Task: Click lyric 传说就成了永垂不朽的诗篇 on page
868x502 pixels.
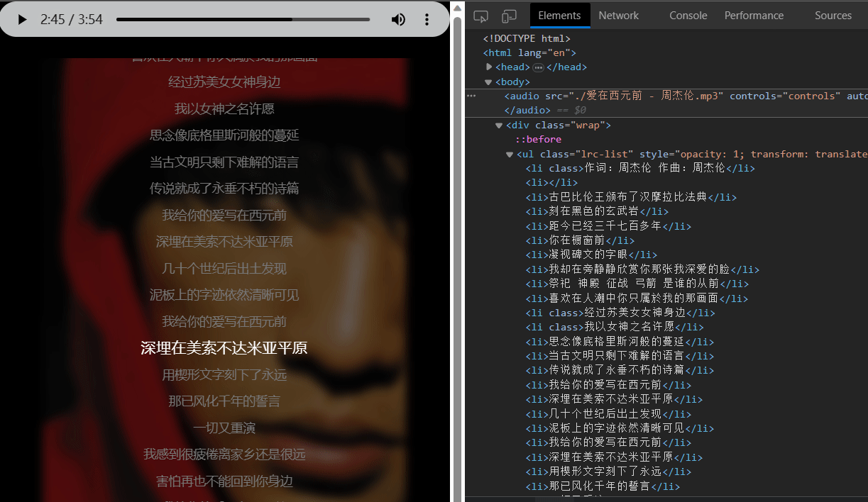Action: pyautogui.click(x=224, y=189)
